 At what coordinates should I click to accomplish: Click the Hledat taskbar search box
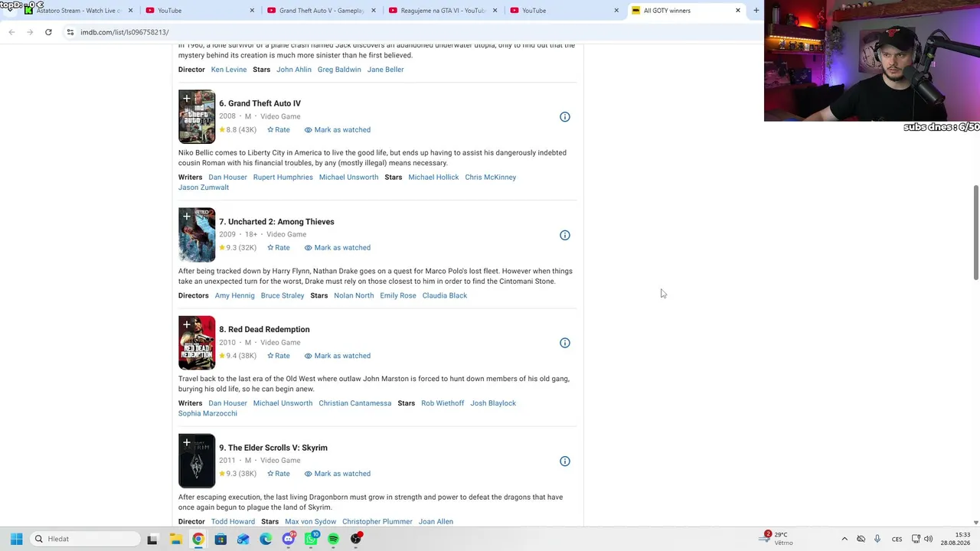point(83,539)
